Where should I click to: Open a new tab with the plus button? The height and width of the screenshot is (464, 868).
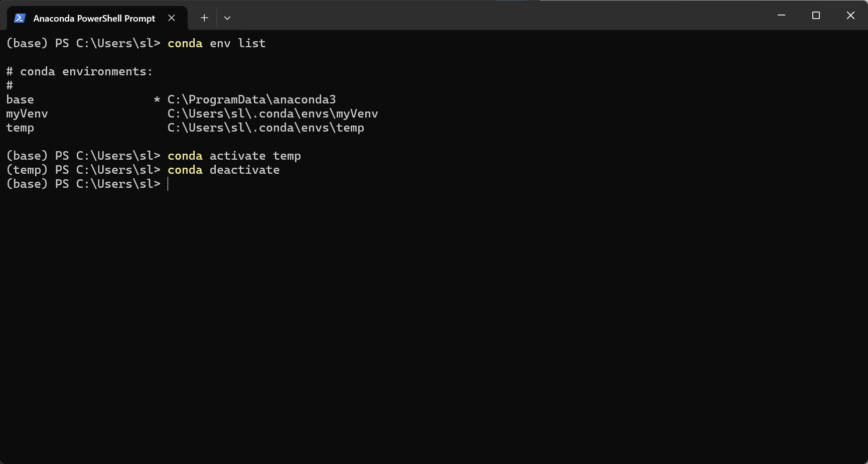[x=204, y=18]
